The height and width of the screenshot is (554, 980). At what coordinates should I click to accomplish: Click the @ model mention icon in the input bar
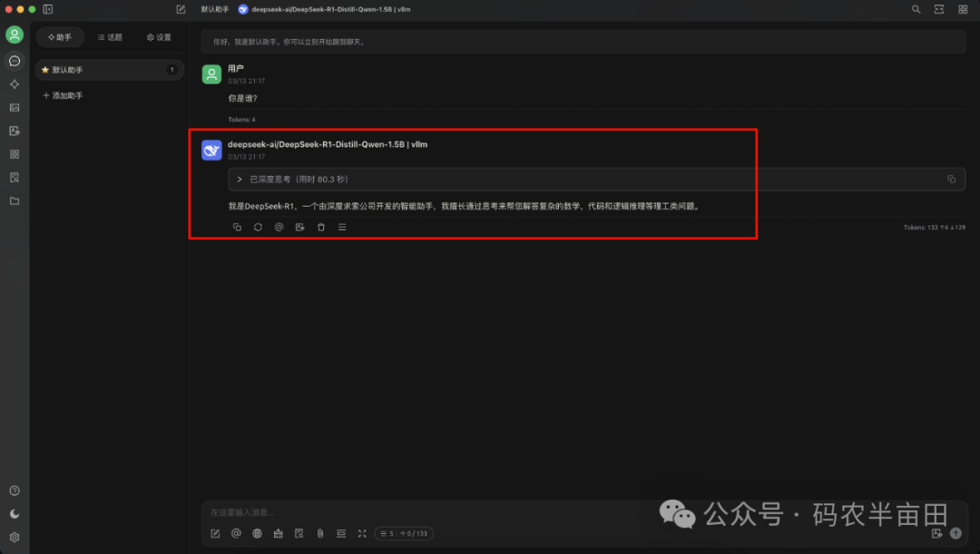coord(236,533)
